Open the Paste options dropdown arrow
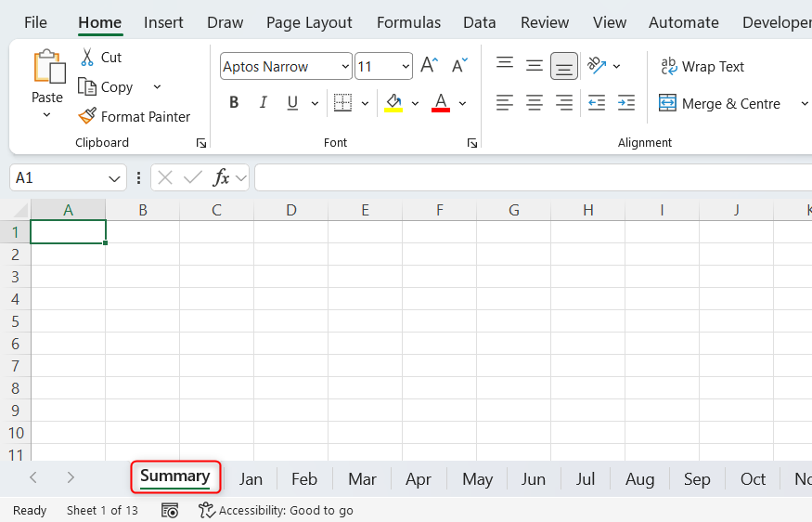This screenshot has height=522, width=812. point(46,114)
